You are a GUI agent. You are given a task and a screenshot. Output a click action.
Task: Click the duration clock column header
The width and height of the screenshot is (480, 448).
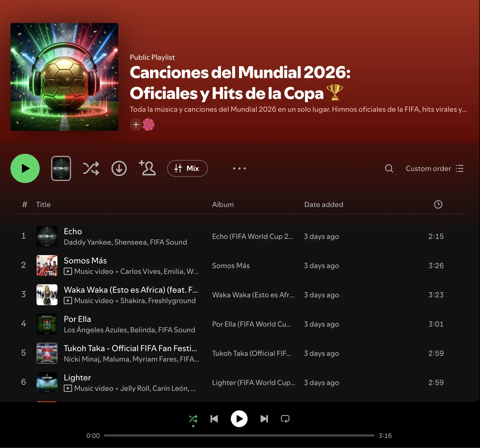pyautogui.click(x=438, y=204)
